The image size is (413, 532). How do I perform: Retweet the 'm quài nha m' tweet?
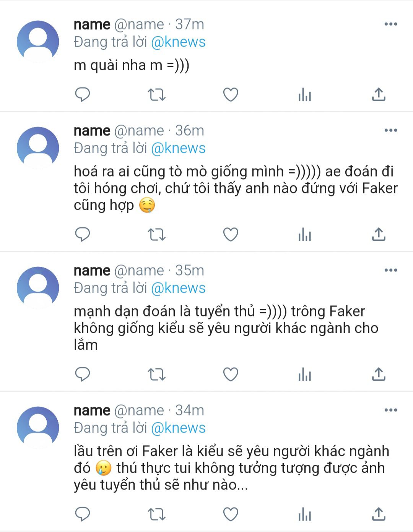(156, 94)
